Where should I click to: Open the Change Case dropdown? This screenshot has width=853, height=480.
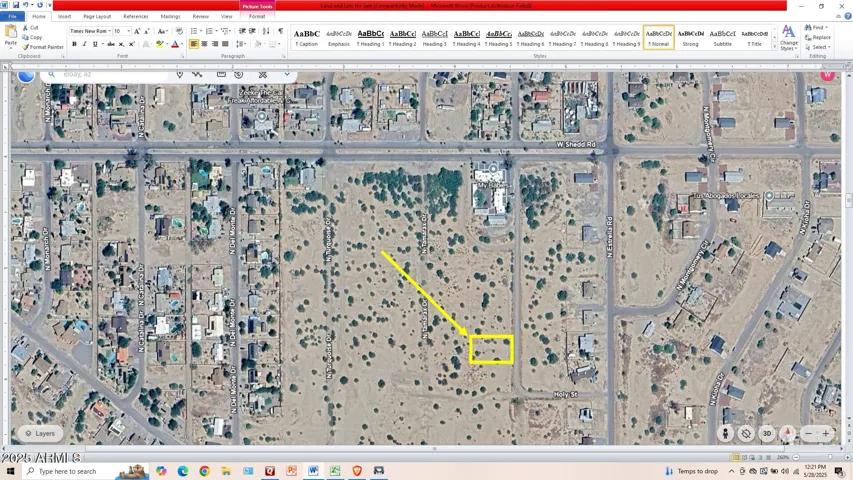162,31
